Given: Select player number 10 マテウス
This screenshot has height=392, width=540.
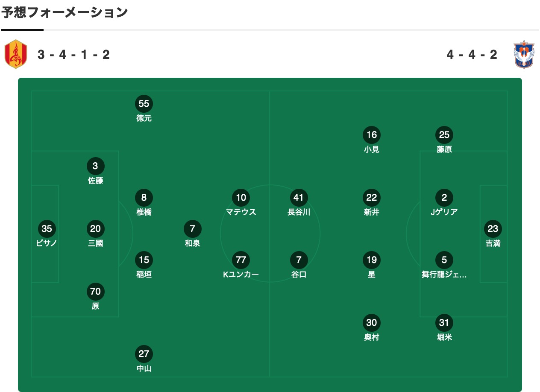Looking at the screenshot, I should pyautogui.click(x=241, y=203).
